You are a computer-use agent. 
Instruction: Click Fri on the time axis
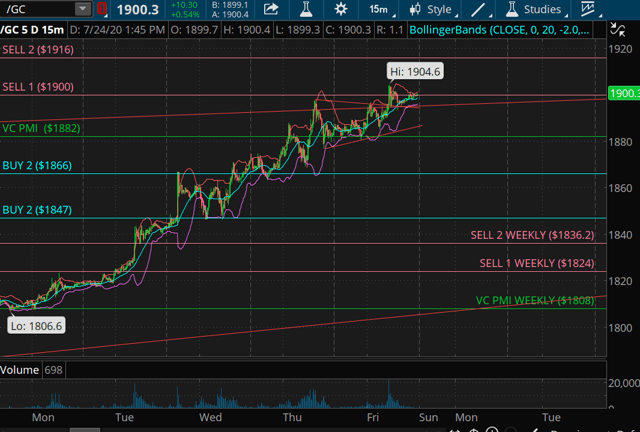click(x=373, y=417)
